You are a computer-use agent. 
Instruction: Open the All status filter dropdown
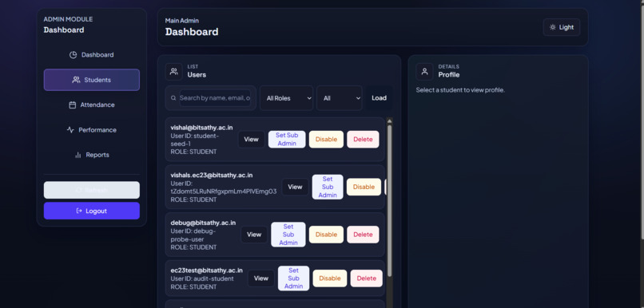(340, 98)
